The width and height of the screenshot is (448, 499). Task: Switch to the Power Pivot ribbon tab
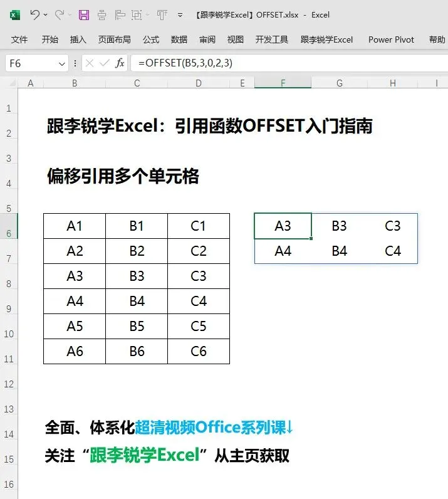coord(391,39)
